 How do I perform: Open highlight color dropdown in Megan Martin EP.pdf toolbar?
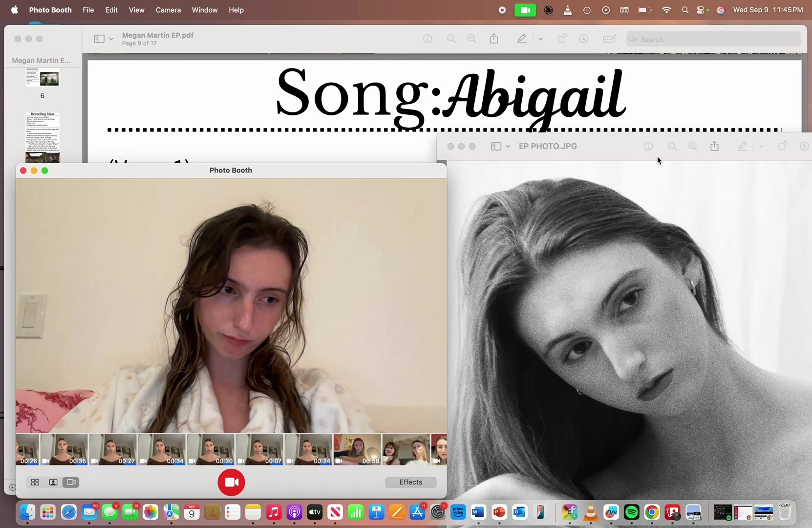[x=540, y=39]
